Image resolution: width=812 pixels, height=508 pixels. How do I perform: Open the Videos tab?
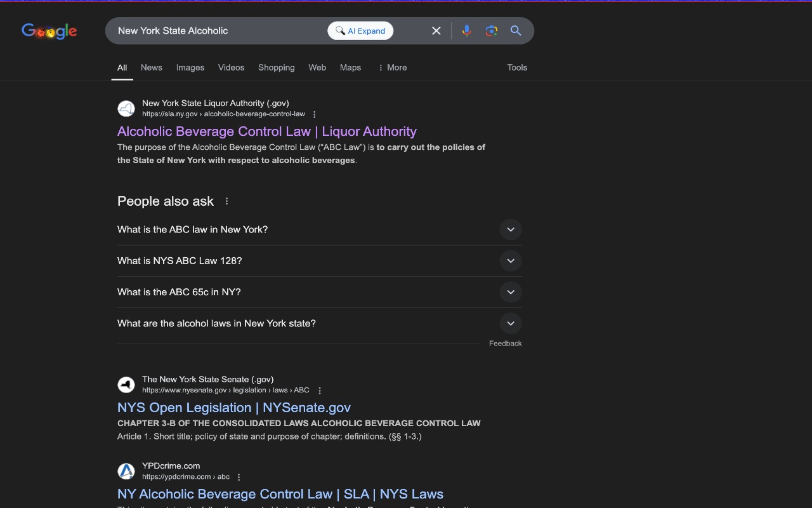(x=231, y=67)
